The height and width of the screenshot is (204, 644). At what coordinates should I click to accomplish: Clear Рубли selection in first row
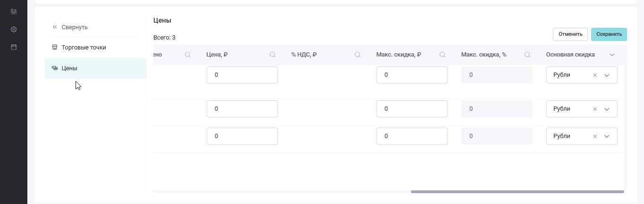coord(595,75)
